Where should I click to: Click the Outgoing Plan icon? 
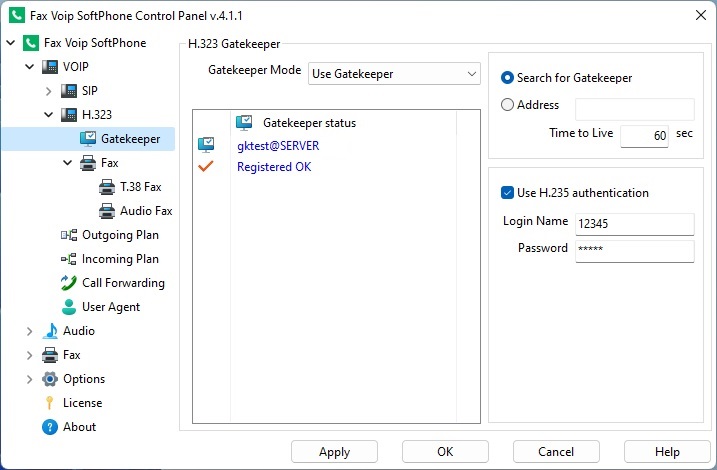point(69,235)
